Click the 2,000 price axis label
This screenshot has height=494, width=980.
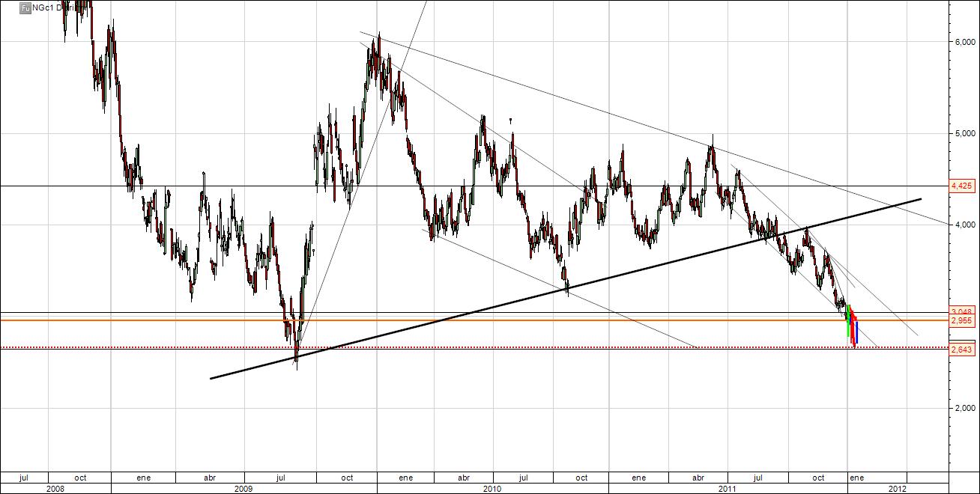point(964,408)
